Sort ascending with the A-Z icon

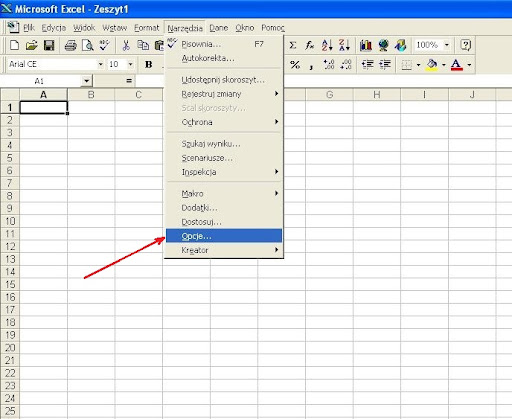point(327,45)
